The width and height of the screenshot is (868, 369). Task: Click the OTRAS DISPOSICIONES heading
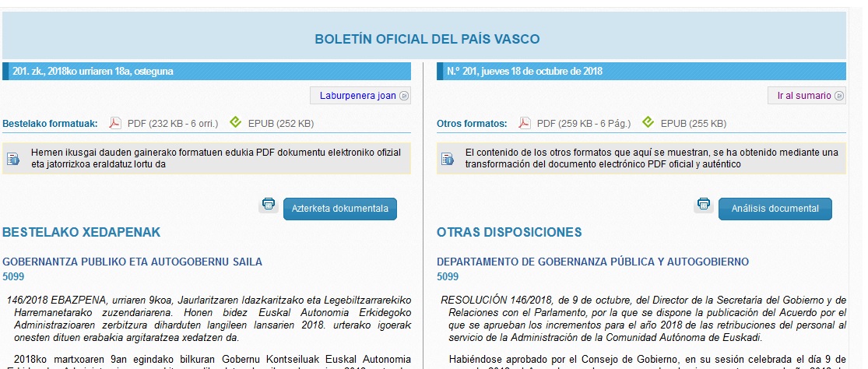tap(508, 232)
